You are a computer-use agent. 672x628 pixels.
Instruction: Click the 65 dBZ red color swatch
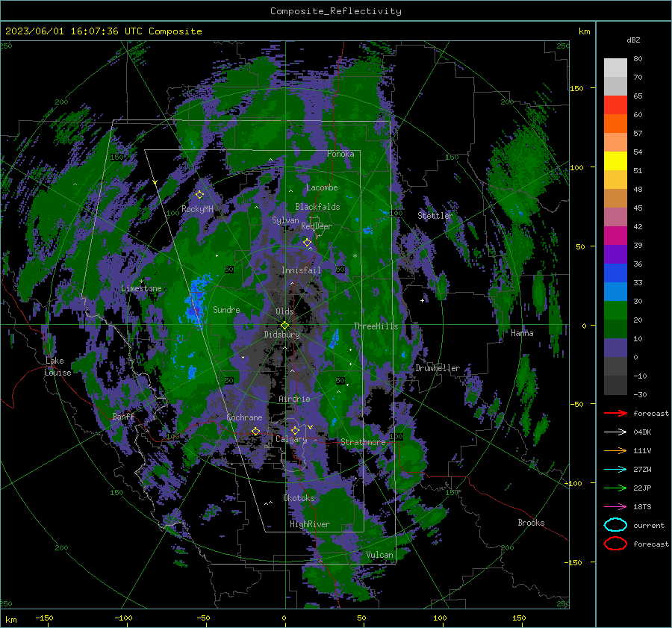[615, 105]
